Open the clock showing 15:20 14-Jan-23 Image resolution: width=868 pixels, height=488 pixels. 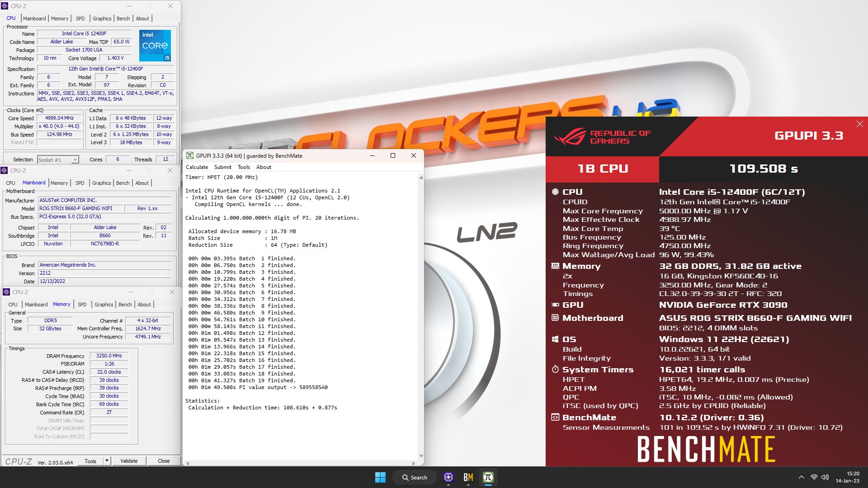coord(847,477)
